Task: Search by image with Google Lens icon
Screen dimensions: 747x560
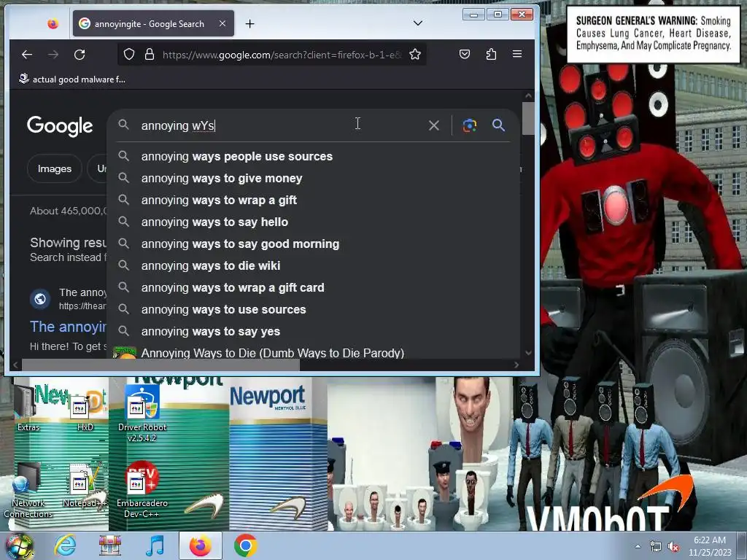Action: (x=469, y=125)
